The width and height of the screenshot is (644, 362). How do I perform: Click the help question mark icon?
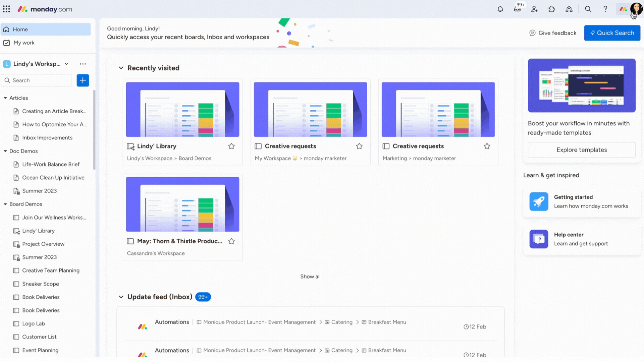(605, 9)
